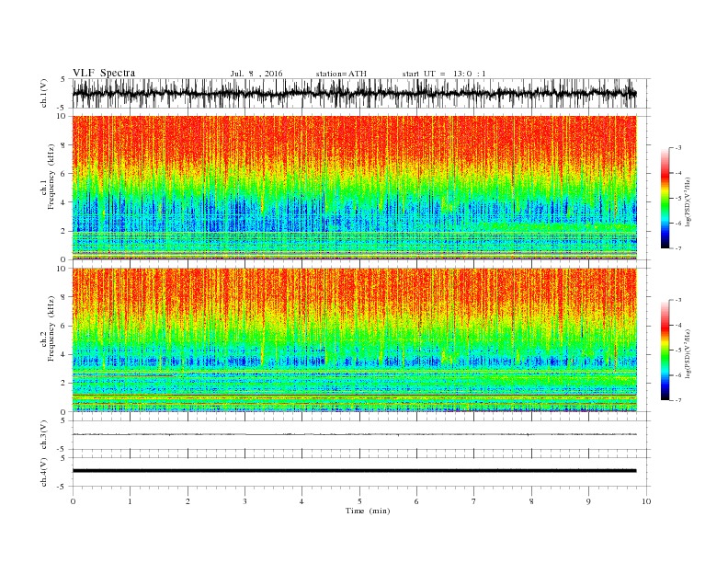The width and height of the screenshot is (728, 563).
Task: Click the "Time (min)" x-axis label
Action: (368, 511)
